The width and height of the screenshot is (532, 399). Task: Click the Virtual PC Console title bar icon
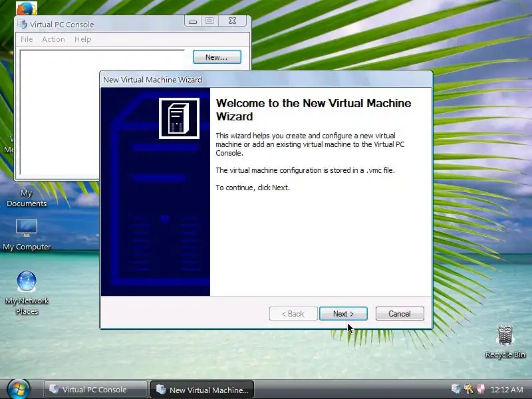[23, 24]
